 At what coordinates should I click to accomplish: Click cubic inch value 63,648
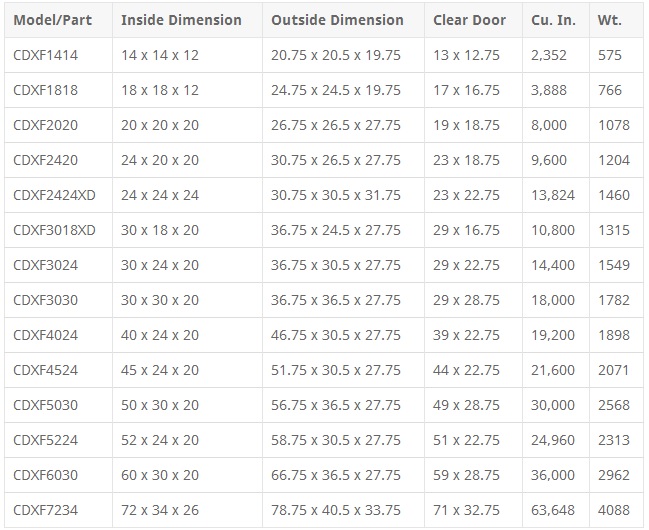pyautogui.click(x=553, y=510)
